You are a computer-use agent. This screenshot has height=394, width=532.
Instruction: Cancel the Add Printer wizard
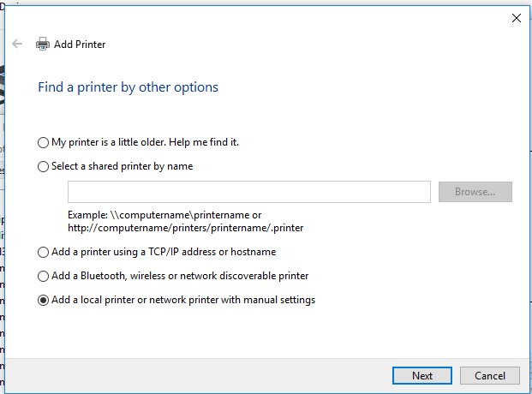(x=489, y=375)
